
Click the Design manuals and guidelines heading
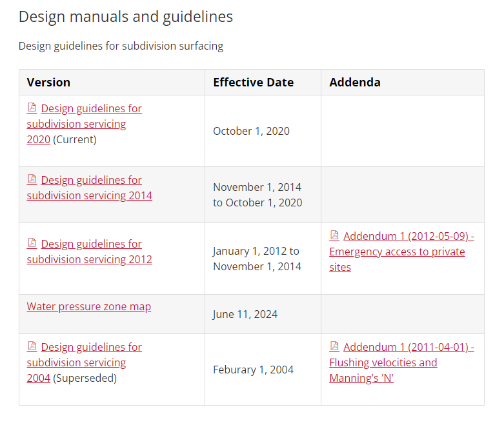click(x=126, y=17)
